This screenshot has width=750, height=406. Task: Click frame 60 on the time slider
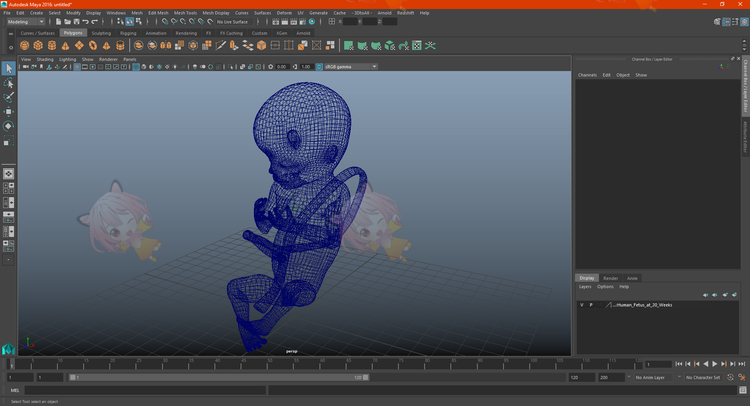(x=322, y=364)
